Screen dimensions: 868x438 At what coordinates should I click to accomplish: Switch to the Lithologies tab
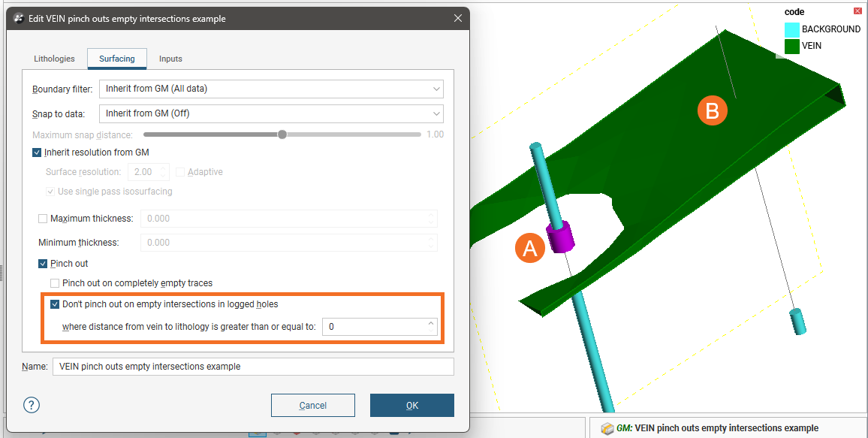pyautogui.click(x=54, y=59)
